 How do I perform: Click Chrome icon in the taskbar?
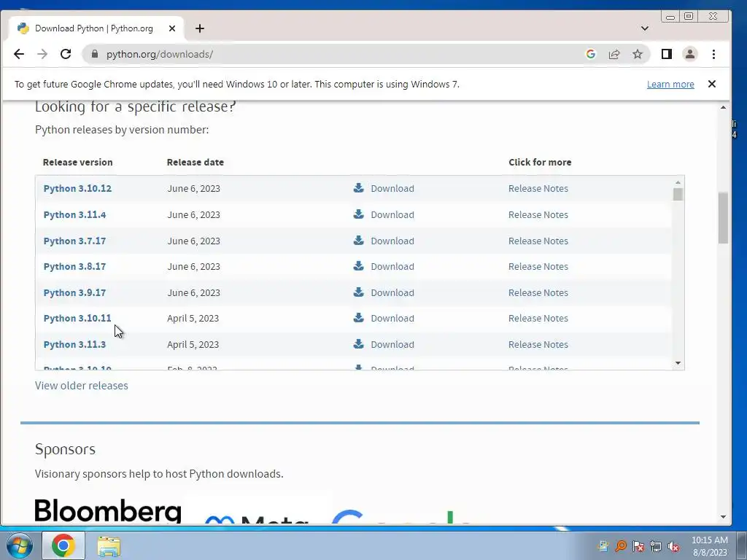click(x=63, y=545)
